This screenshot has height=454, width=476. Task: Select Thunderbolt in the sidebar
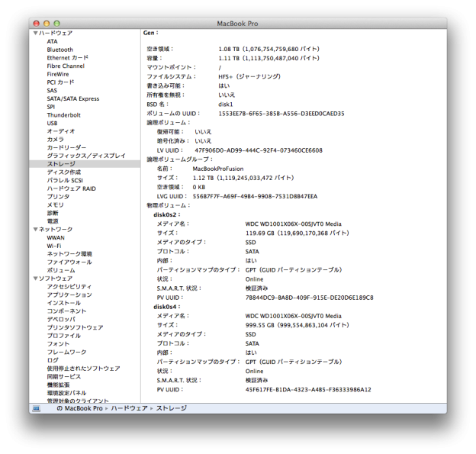click(64, 115)
